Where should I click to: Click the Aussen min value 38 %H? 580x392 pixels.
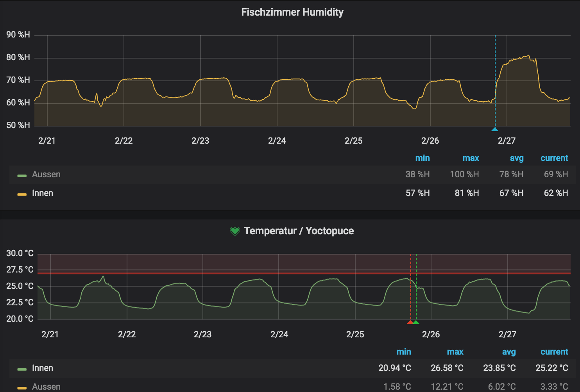pyautogui.click(x=418, y=175)
